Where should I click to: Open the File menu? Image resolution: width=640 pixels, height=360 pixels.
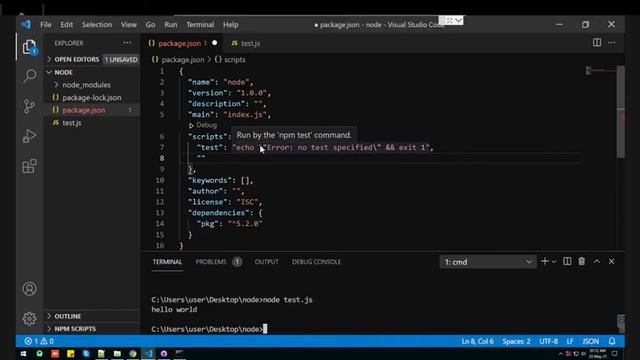[x=46, y=24]
